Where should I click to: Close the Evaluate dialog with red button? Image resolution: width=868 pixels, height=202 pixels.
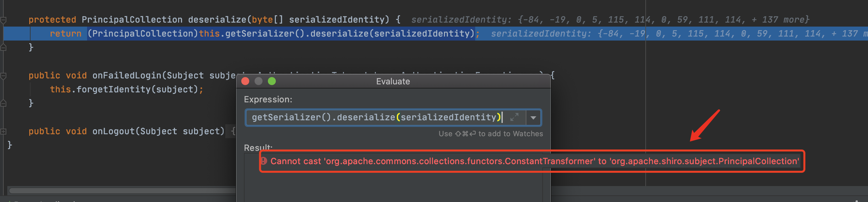[245, 81]
